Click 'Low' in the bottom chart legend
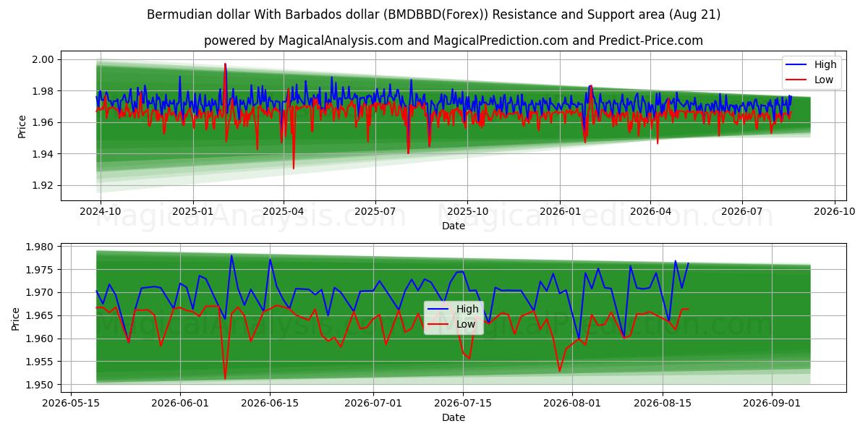Viewport: 868px width, 434px height. coord(466,324)
